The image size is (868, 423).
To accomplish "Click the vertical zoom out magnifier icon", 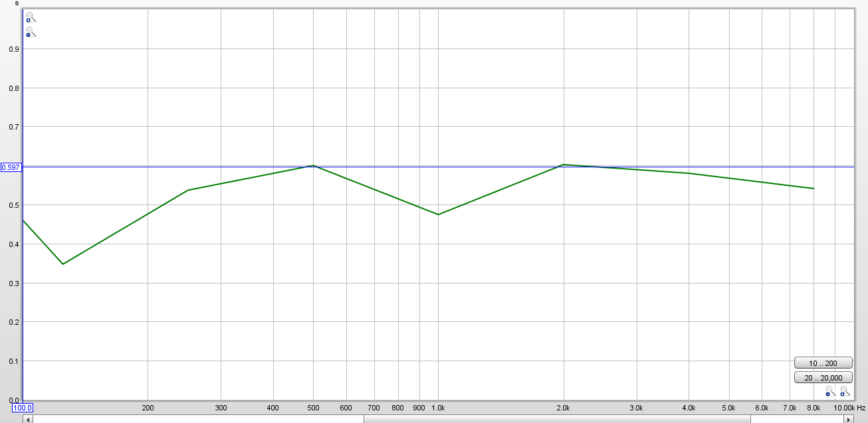I will [30, 32].
